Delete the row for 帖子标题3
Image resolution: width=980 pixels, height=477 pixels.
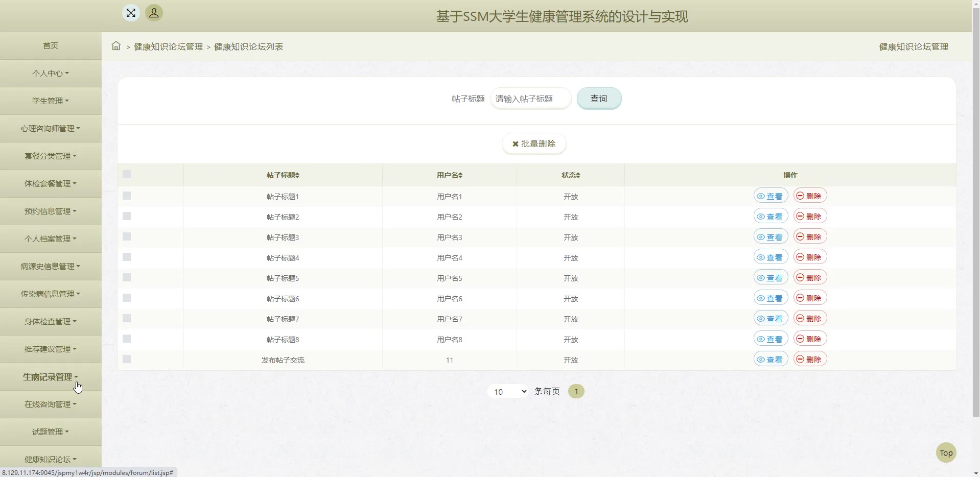(x=809, y=237)
